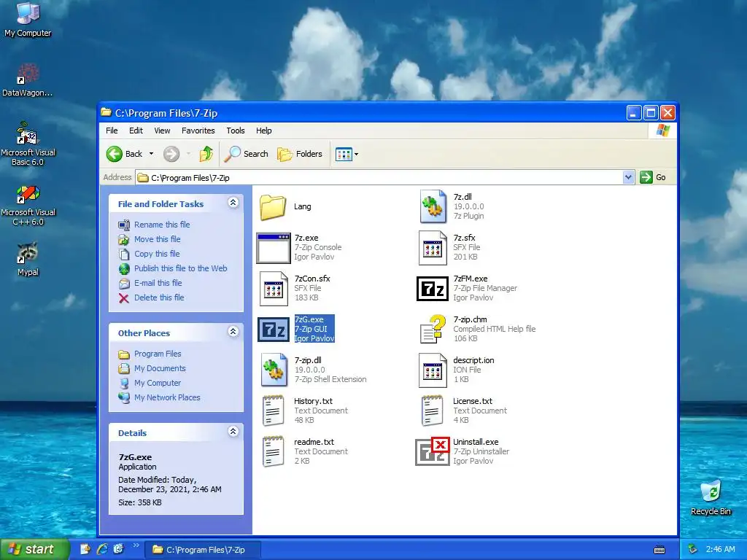Click Move this file link

tap(158, 239)
